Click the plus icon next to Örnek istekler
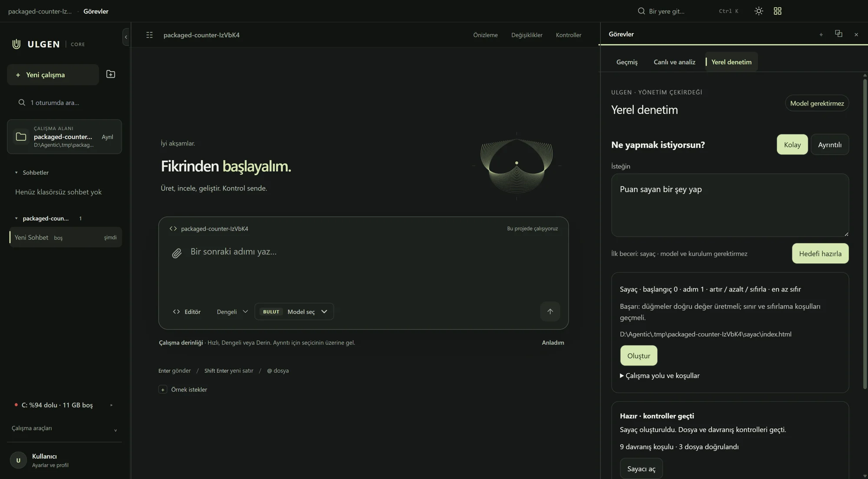Image resolution: width=868 pixels, height=479 pixels. click(x=163, y=390)
